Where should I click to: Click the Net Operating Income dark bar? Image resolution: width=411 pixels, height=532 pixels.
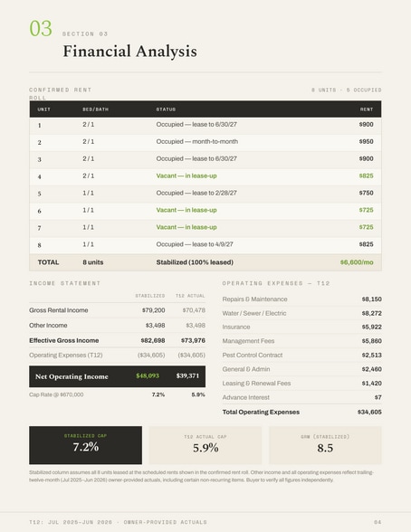point(117,376)
